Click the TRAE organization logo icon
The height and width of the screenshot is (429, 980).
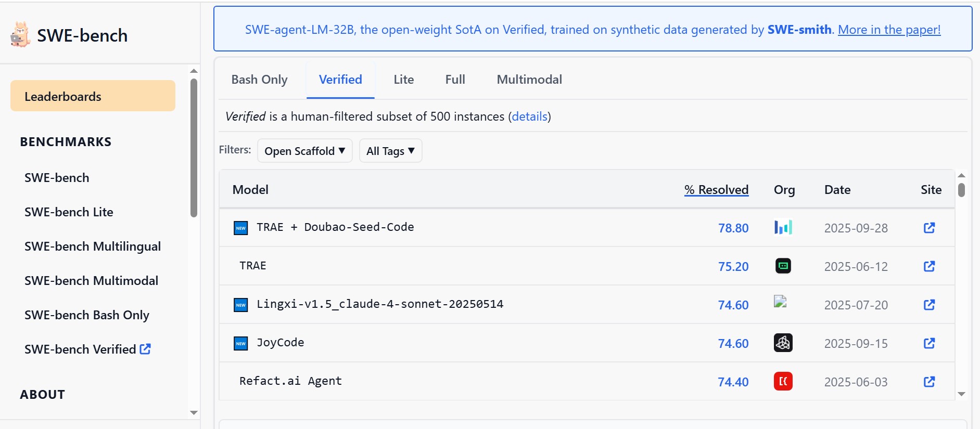pyautogui.click(x=783, y=266)
